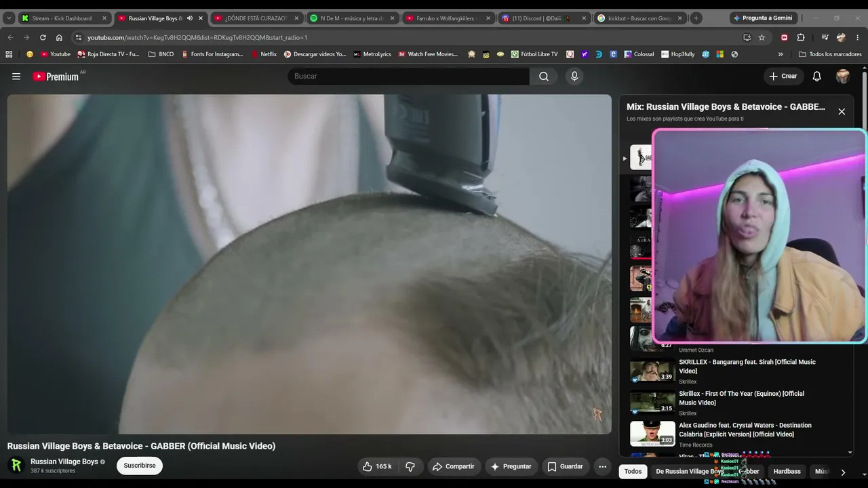The width and height of the screenshot is (868, 488).
Task: Click the Guardar save button
Action: (x=565, y=466)
